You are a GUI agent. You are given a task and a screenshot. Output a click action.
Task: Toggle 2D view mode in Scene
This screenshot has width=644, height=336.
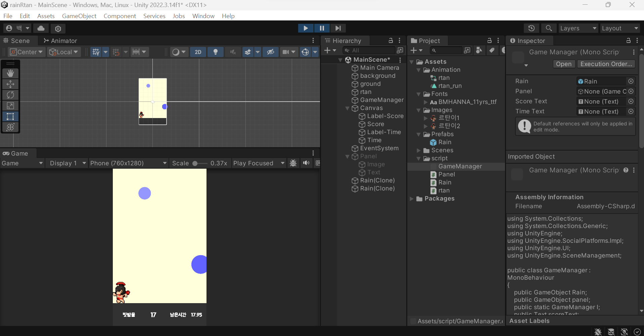click(x=198, y=52)
